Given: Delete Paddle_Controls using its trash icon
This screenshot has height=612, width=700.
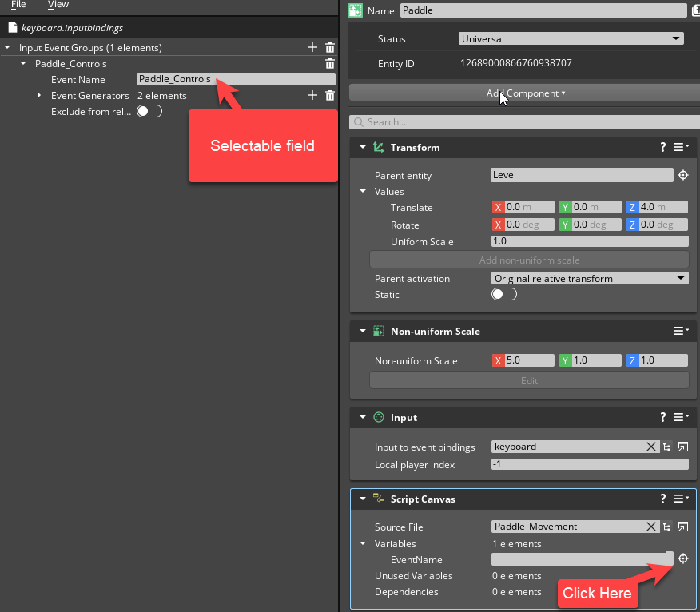Looking at the screenshot, I should [x=330, y=63].
